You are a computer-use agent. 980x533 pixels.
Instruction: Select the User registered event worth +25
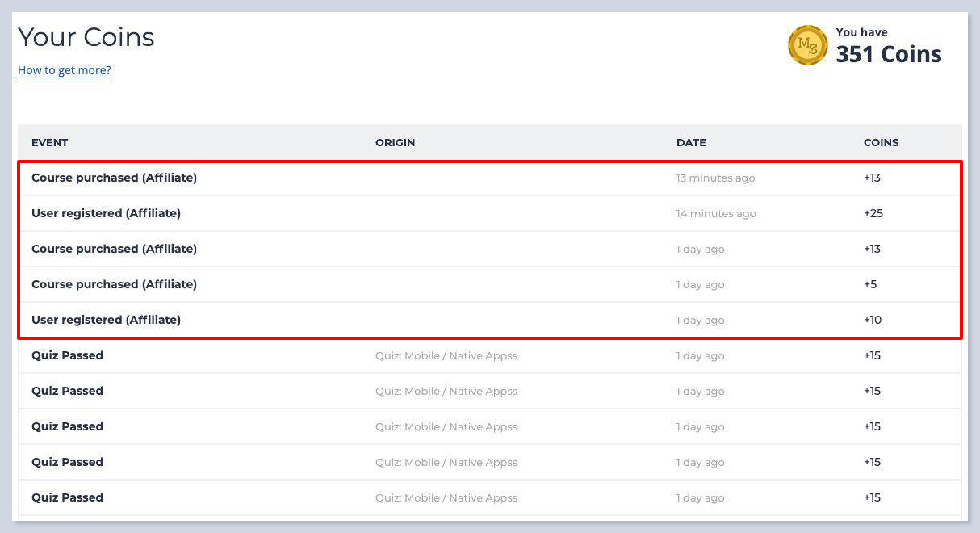pyautogui.click(x=106, y=213)
